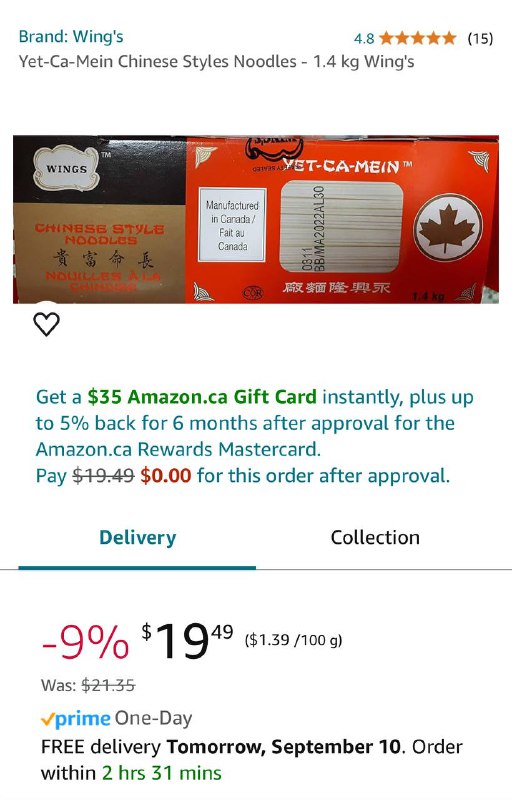Image resolution: width=512 pixels, height=800 pixels.
Task: View the (15) customer reviews count
Action: tap(480, 38)
